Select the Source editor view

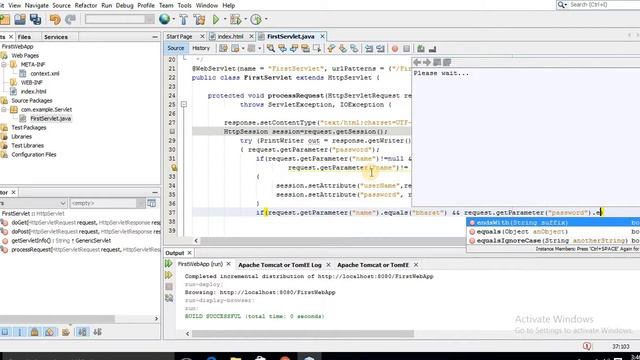[176, 48]
